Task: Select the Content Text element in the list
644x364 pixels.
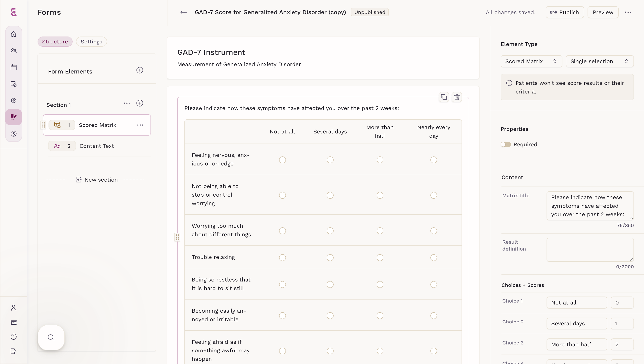Action: [x=97, y=146]
